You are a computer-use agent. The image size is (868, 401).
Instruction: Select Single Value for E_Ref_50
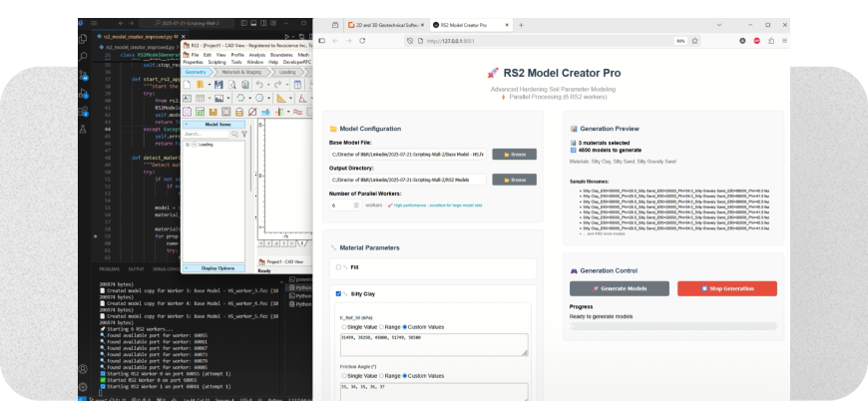tap(344, 326)
